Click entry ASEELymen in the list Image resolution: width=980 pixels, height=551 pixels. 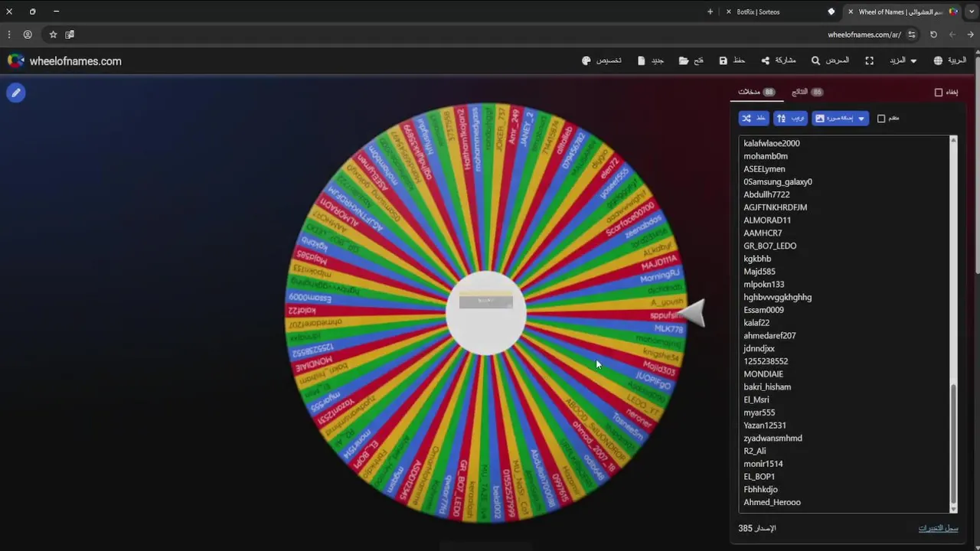click(764, 169)
